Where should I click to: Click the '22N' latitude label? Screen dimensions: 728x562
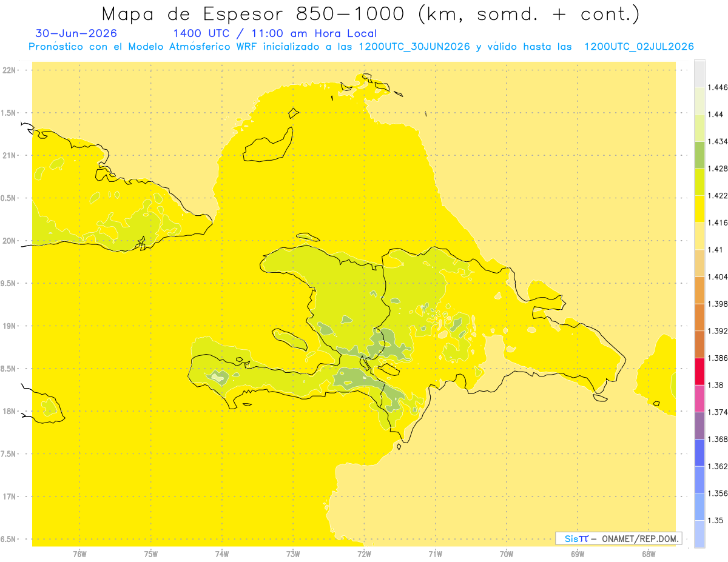[x=8, y=70]
